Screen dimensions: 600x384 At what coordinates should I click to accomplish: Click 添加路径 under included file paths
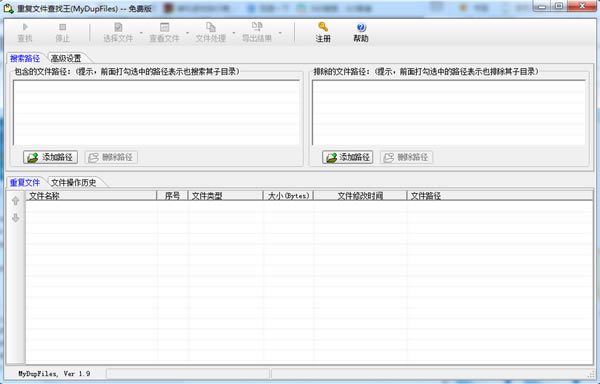[x=51, y=157]
